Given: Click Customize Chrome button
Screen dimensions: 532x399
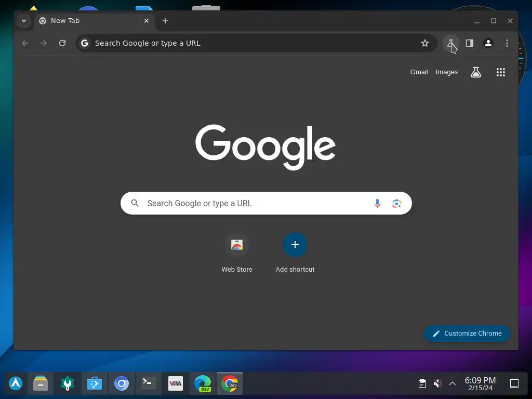Looking at the screenshot, I should pyautogui.click(x=467, y=334).
